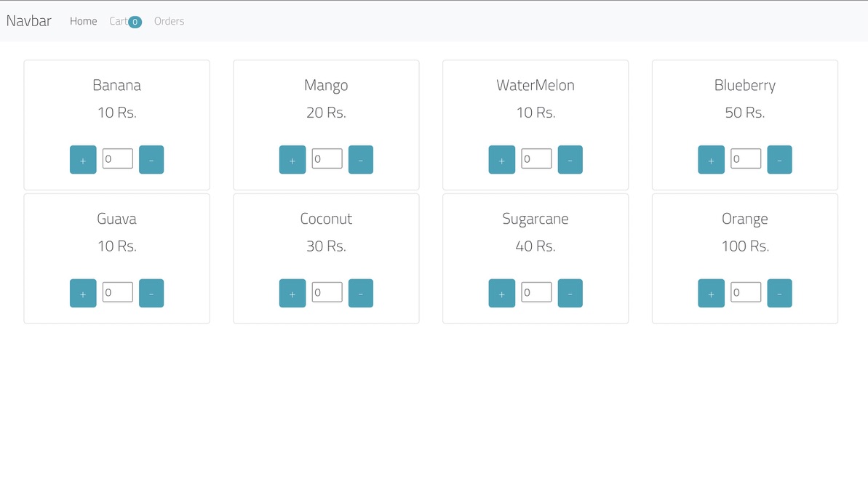Increment the Banana quantity with plus button
868x479 pixels.
pyautogui.click(x=82, y=159)
